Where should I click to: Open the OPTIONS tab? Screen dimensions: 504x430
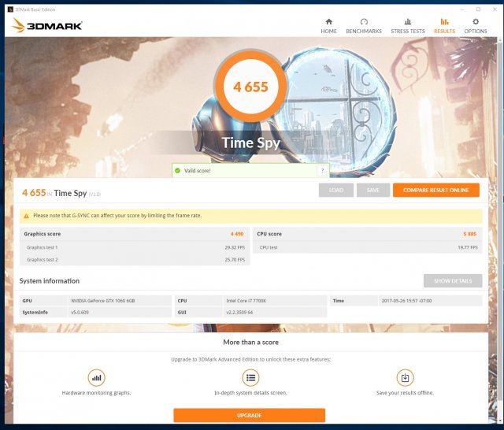pos(476,26)
